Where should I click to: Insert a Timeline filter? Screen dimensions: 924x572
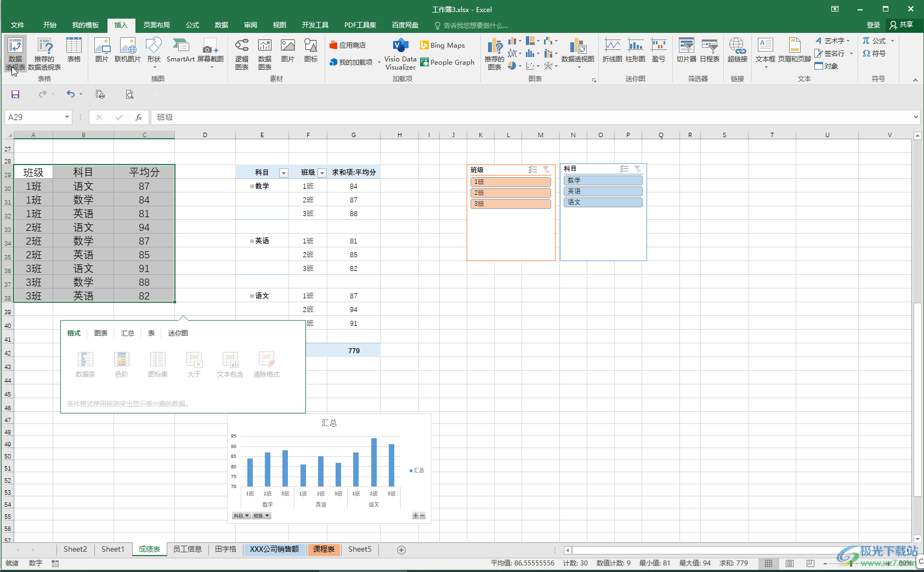710,50
